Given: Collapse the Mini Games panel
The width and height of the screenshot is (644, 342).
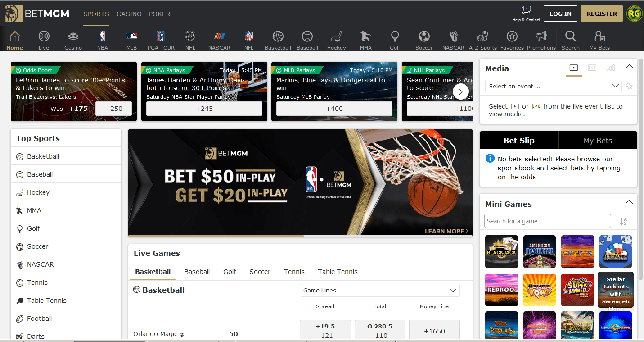Looking at the screenshot, I should (629, 202).
